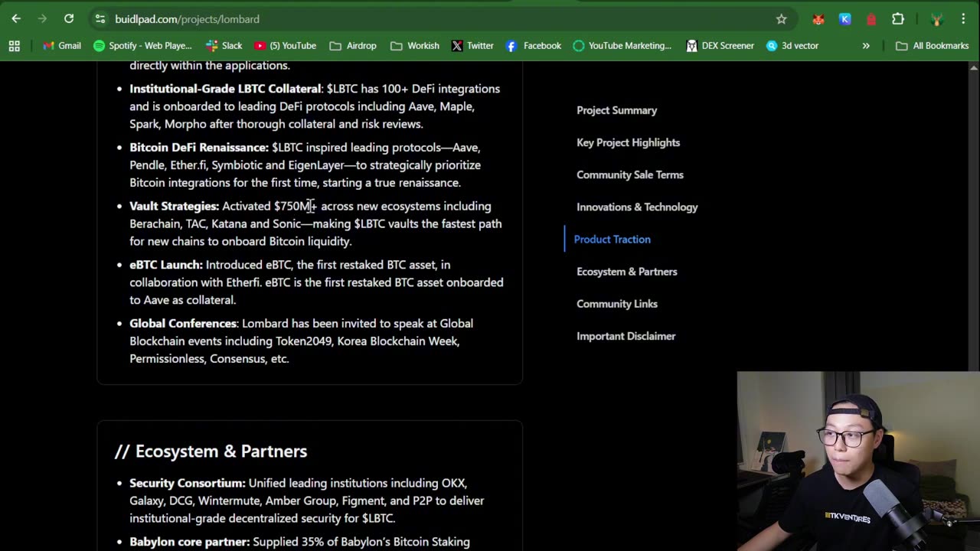Click the 'Security Consortium:' bold text
This screenshot has height=551, width=980.
coord(188,483)
